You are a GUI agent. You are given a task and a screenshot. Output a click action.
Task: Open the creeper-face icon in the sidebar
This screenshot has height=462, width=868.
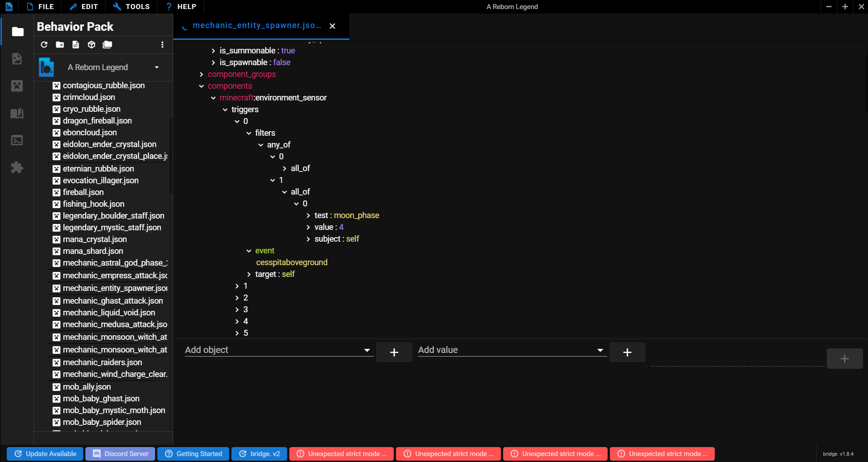tap(17, 86)
